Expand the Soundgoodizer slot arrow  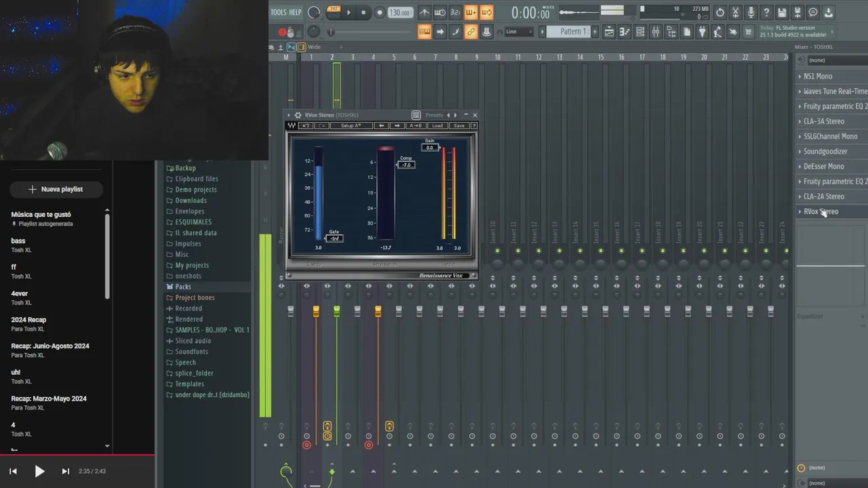800,152
